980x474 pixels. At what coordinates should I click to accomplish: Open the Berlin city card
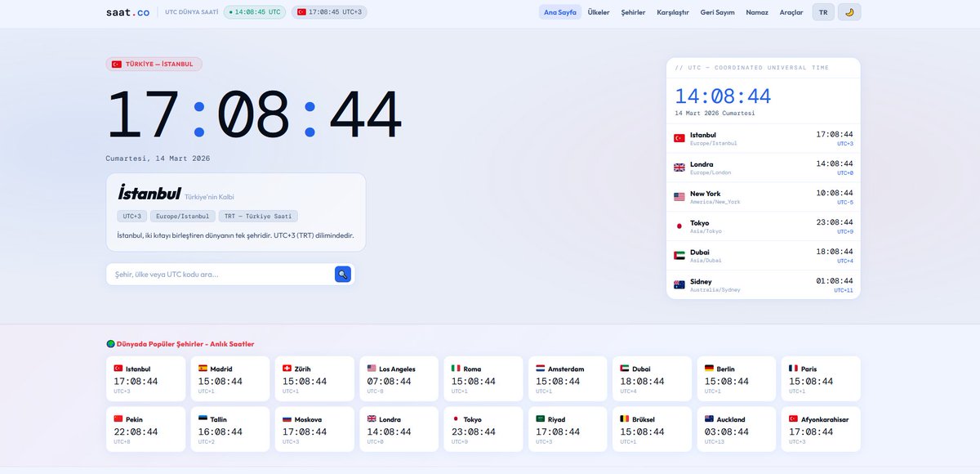click(x=737, y=379)
